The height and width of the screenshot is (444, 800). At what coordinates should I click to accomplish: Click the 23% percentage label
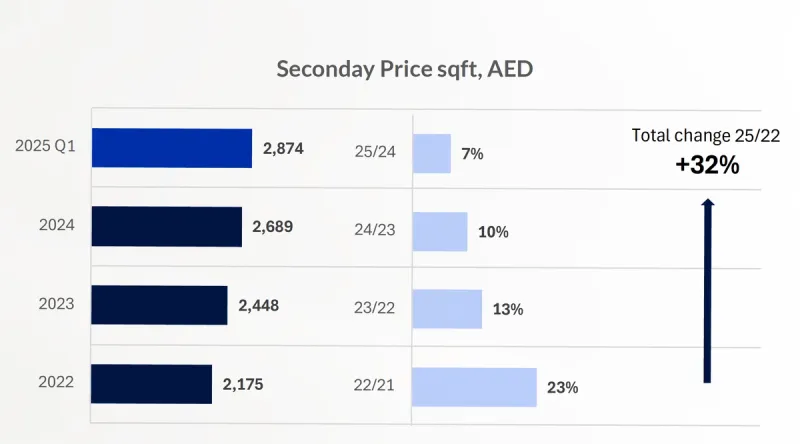coord(562,387)
